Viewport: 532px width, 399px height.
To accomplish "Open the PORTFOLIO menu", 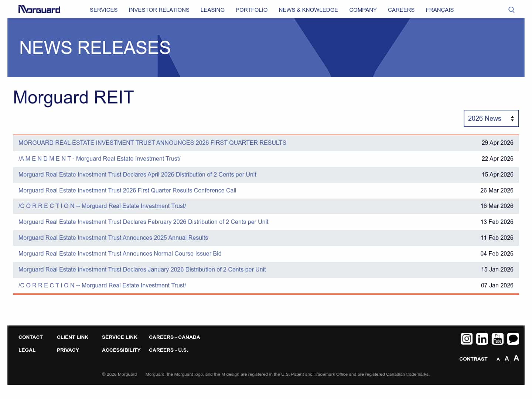I will click(x=252, y=10).
